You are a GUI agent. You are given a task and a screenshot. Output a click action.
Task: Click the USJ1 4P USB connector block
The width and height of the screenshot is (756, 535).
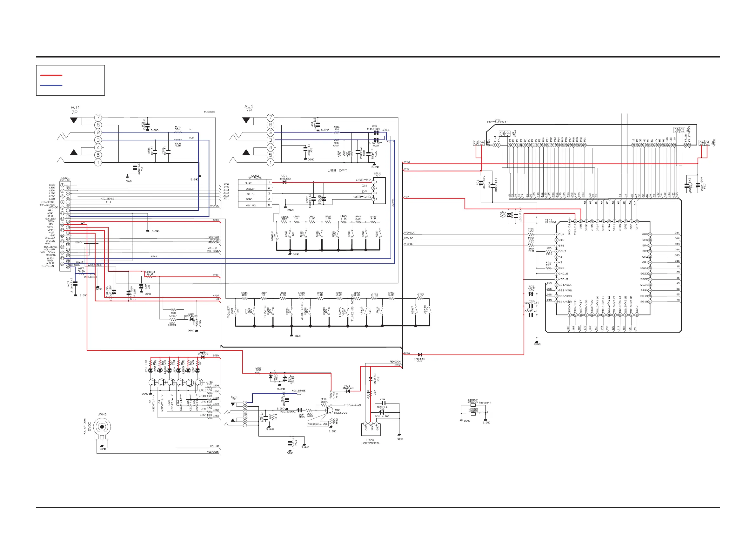[x=379, y=191]
